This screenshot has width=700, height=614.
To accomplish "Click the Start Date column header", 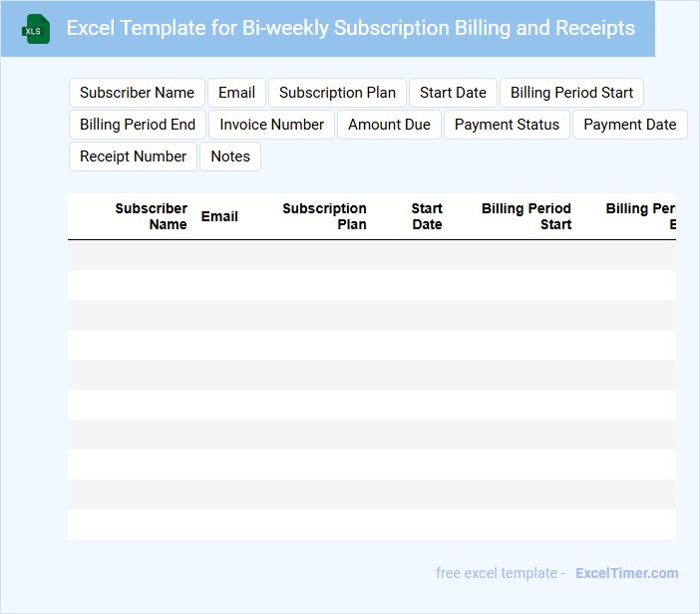I will (x=427, y=216).
